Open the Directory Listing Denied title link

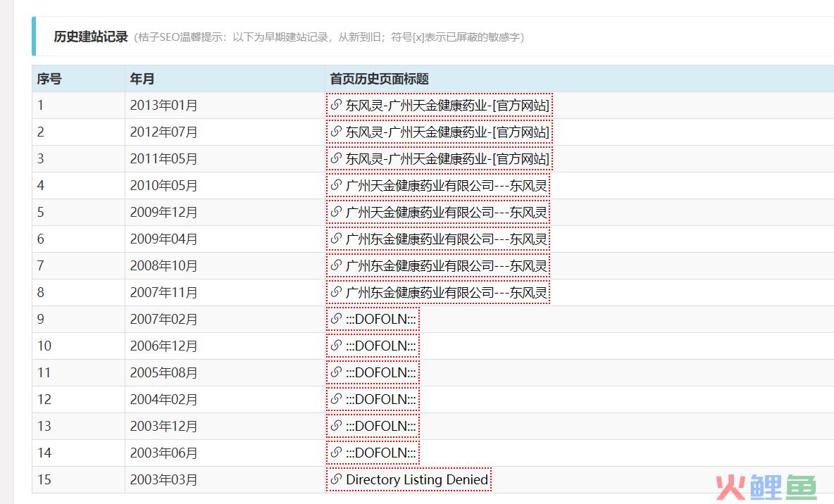click(x=417, y=479)
